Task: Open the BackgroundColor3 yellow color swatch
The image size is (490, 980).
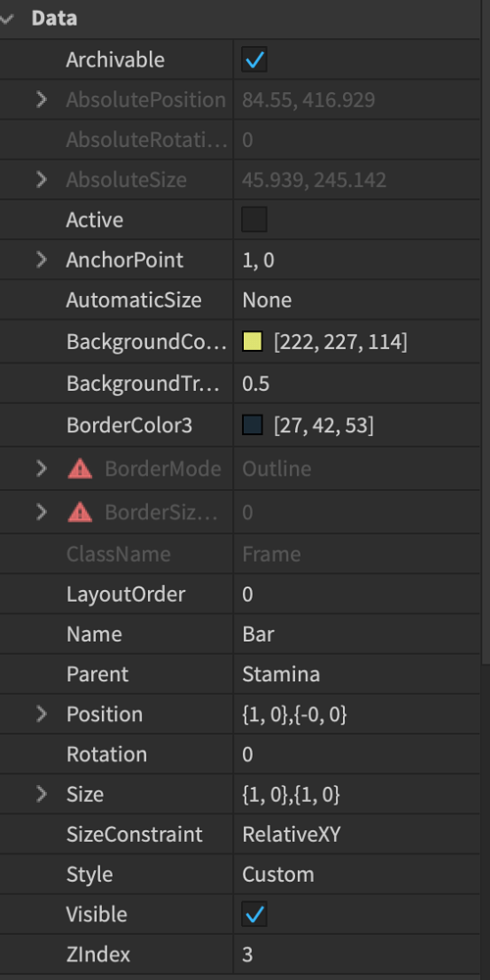Action: [x=252, y=342]
